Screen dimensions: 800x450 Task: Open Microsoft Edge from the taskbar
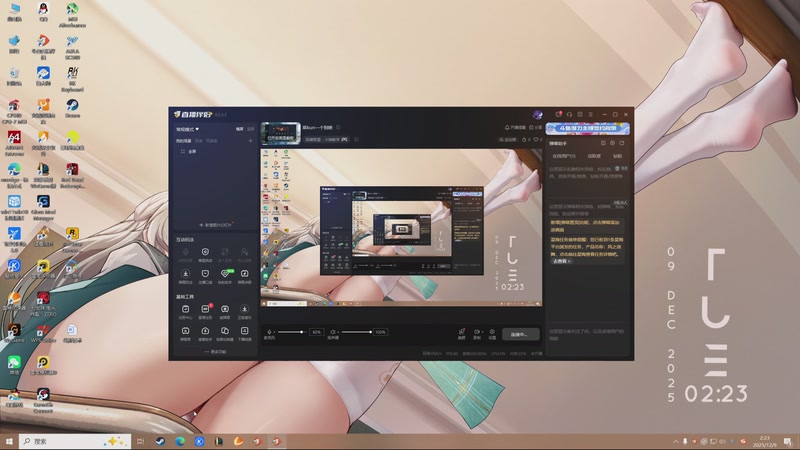pyautogui.click(x=180, y=441)
